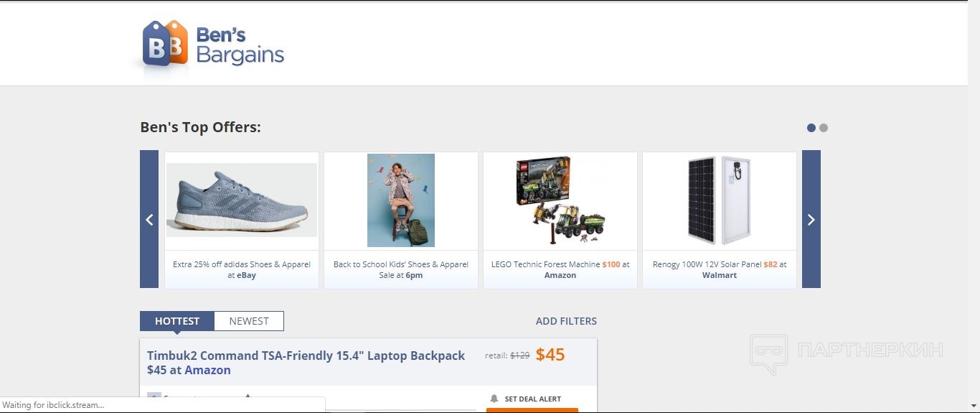
Task: Open Timbuk2 Command Laptop Backpack deal title
Action: (x=306, y=363)
